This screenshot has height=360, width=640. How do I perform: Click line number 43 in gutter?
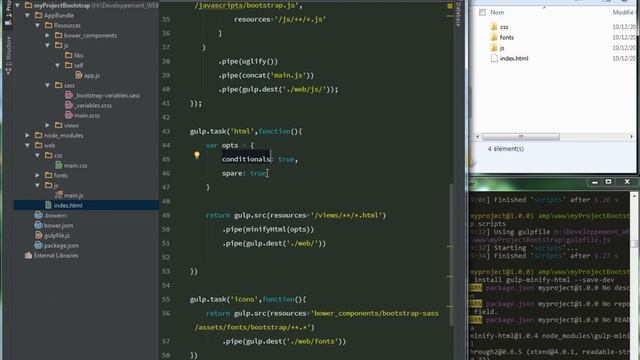[166, 131]
